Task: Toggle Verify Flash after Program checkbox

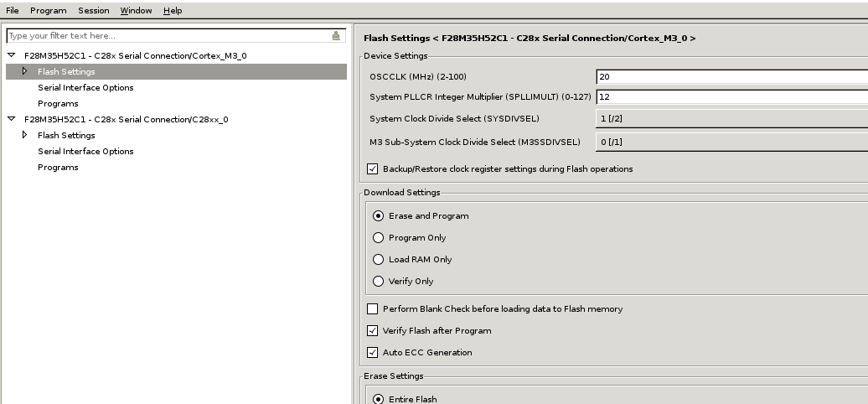Action: pos(373,330)
